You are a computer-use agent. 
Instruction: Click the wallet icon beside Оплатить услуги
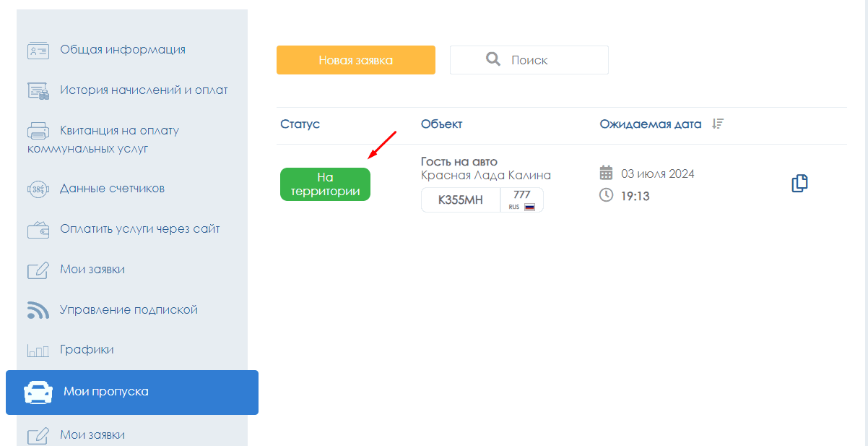pyautogui.click(x=38, y=230)
